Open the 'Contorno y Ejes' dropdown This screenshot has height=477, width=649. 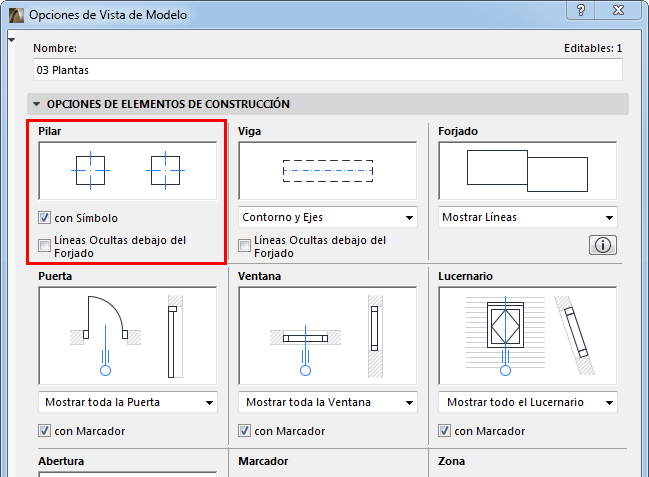pos(327,217)
